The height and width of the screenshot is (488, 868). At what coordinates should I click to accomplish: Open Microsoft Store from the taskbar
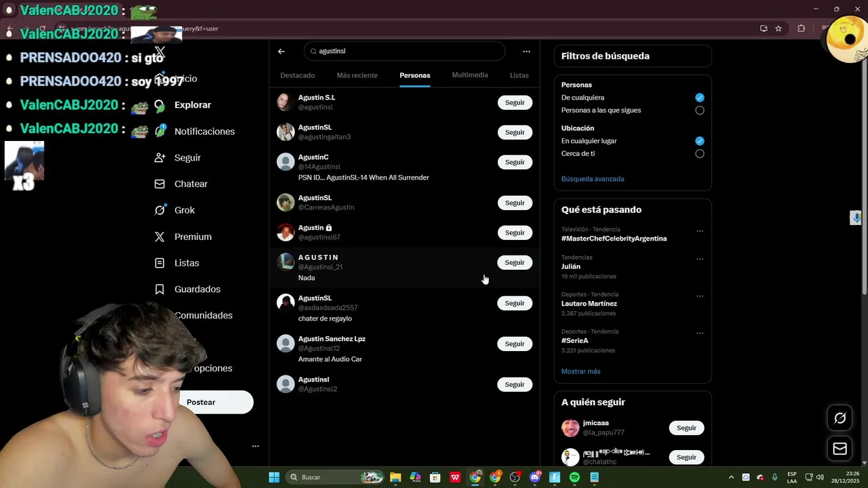click(435, 477)
